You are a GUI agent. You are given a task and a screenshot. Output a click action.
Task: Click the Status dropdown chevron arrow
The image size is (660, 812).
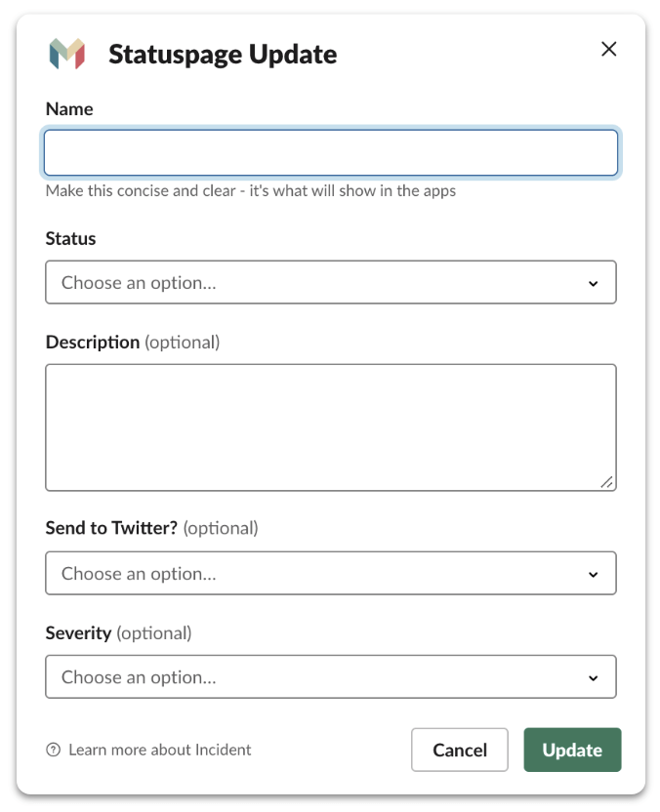[x=594, y=283]
